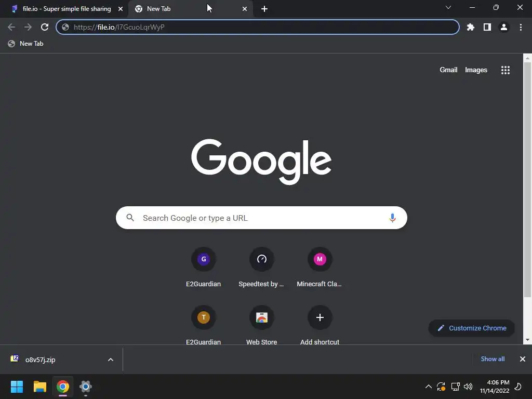Close the New Tab tab
Screen dimensions: 532x399
point(245,9)
